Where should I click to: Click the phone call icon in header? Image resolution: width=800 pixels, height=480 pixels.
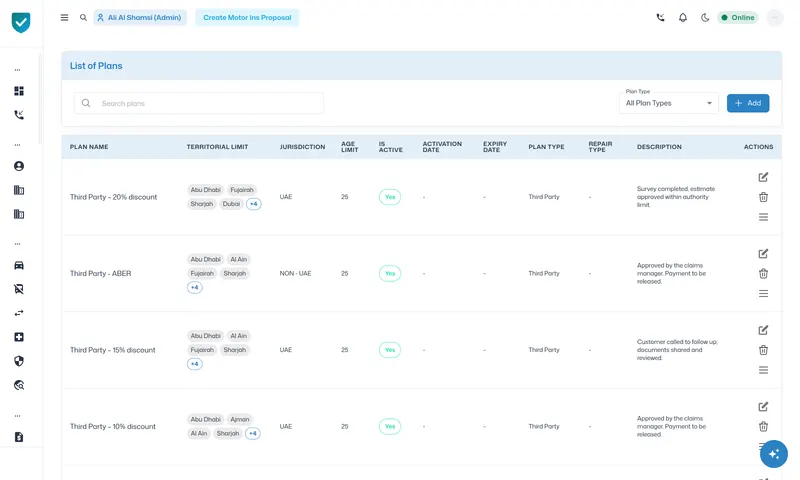click(x=660, y=17)
